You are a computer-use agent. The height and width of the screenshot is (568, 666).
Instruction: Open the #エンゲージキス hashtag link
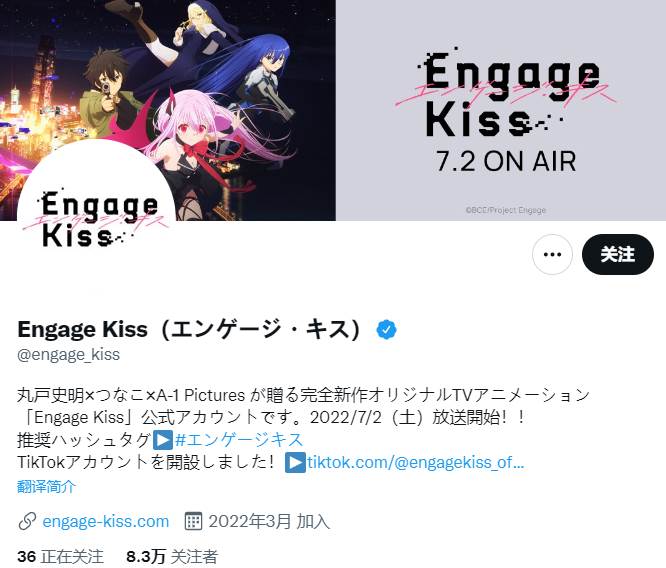[x=239, y=439]
